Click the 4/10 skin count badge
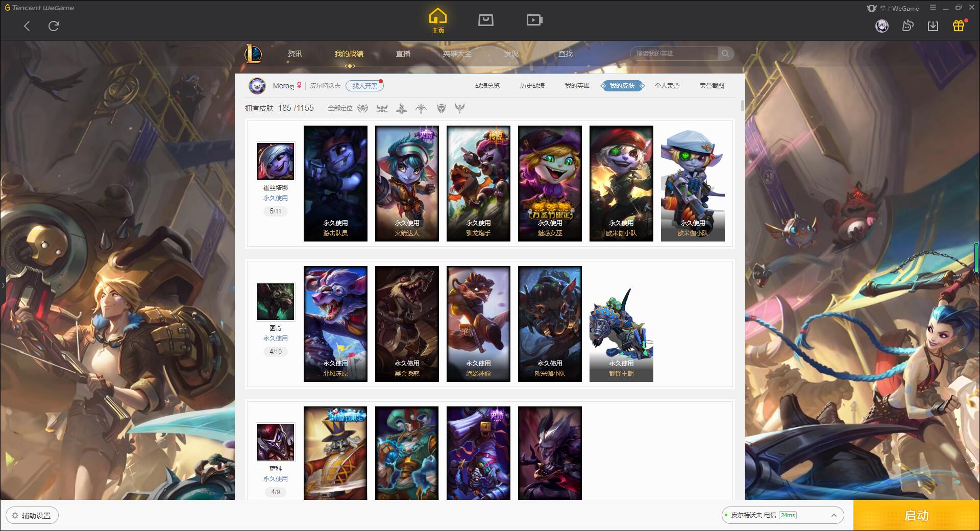 tap(276, 352)
